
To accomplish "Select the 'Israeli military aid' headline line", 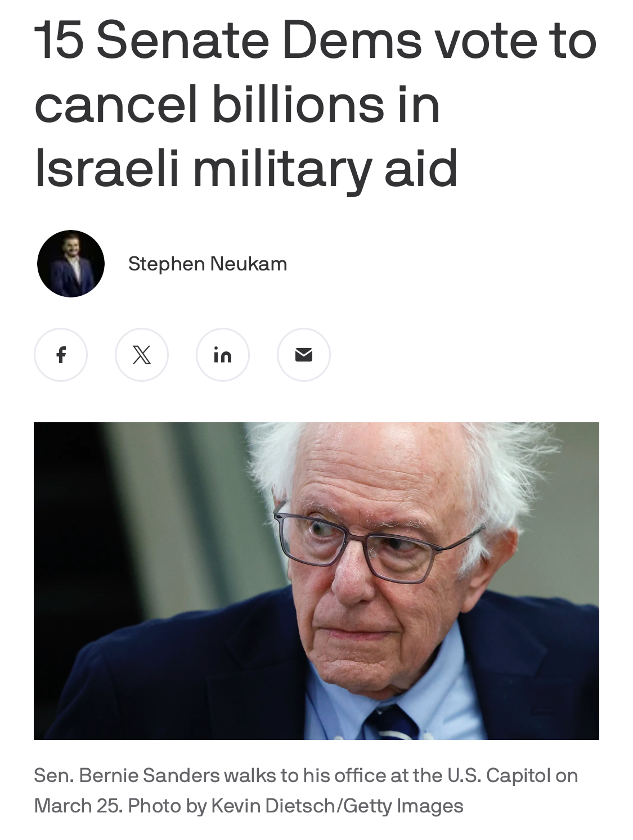I will (x=246, y=168).
